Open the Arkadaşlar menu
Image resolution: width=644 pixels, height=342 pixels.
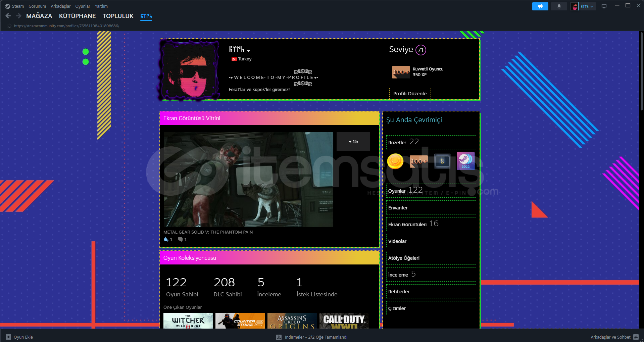(60, 6)
